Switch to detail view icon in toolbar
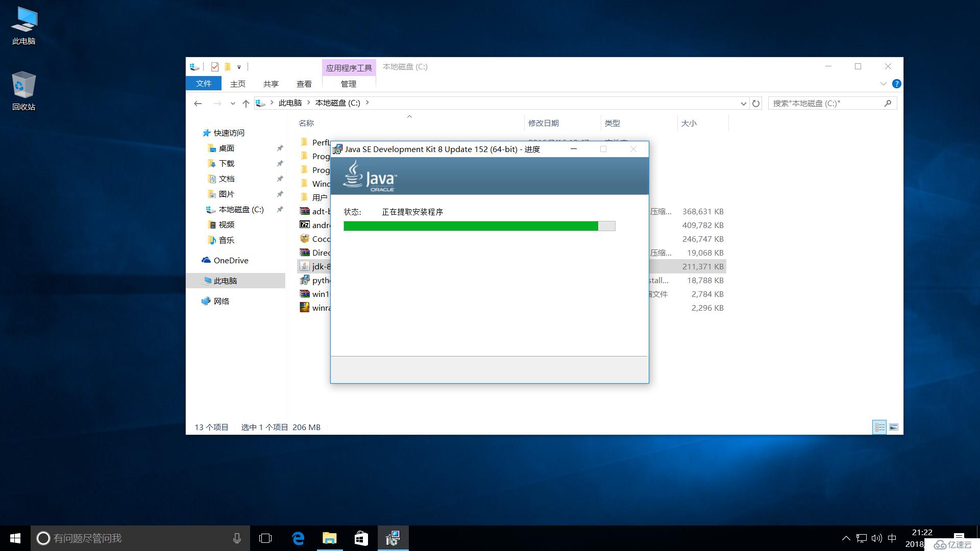 pyautogui.click(x=879, y=426)
